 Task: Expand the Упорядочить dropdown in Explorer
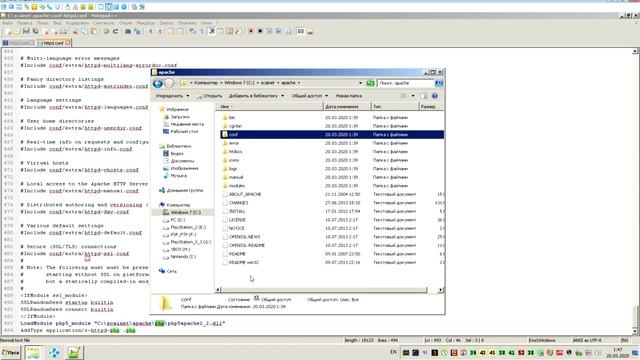coord(173,96)
